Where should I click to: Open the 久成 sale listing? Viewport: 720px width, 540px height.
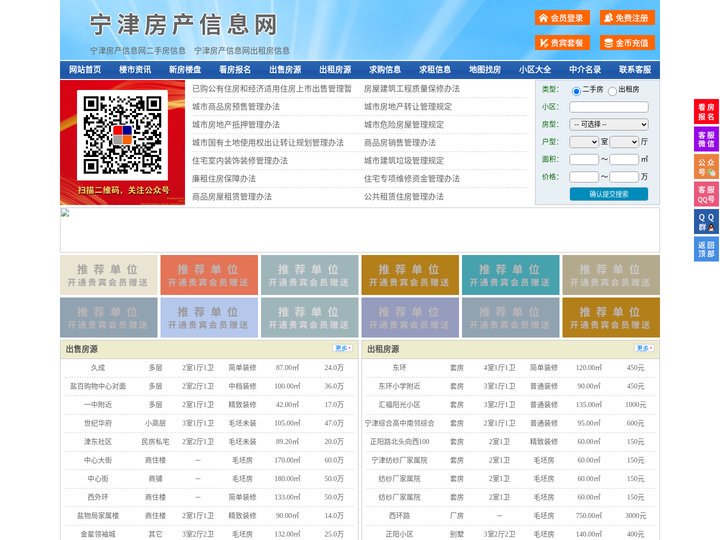(x=98, y=368)
